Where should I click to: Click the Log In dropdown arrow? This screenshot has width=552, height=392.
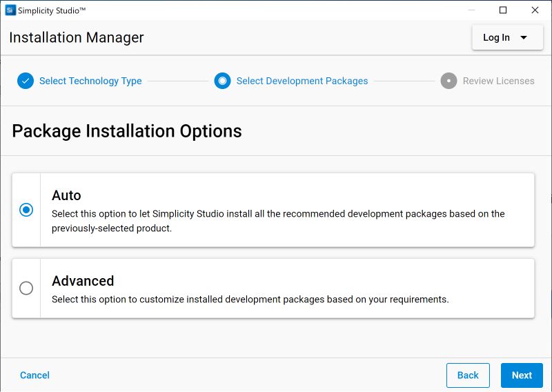(524, 37)
